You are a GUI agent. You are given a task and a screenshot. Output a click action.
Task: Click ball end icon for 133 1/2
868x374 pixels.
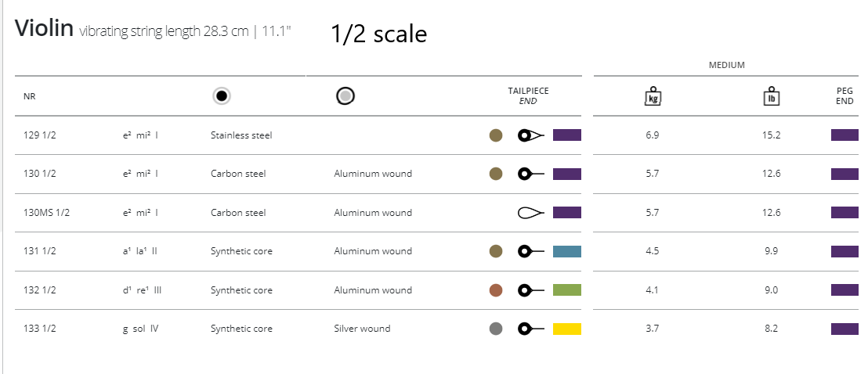pos(530,329)
